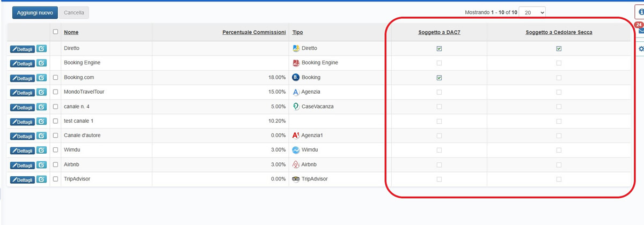Tick the MondoTravelTour row selection checkbox
Image resolution: width=644 pixels, height=225 pixels.
pyautogui.click(x=55, y=92)
